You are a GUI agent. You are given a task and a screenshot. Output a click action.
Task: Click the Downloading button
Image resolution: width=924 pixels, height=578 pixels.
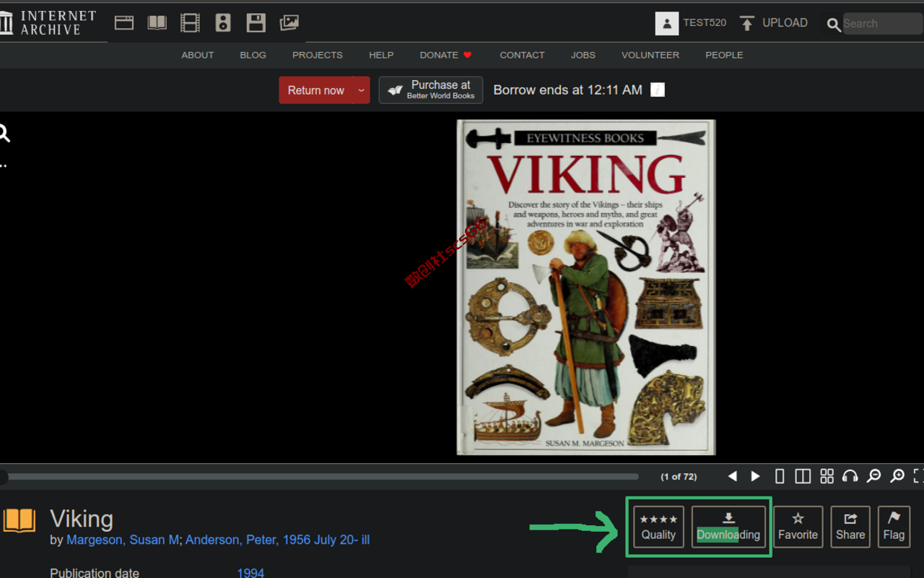click(x=728, y=527)
